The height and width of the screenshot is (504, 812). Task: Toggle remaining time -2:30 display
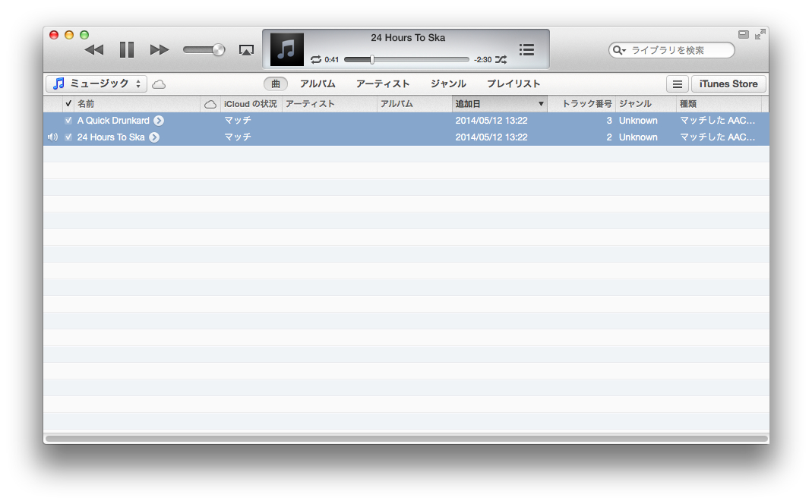(482, 59)
